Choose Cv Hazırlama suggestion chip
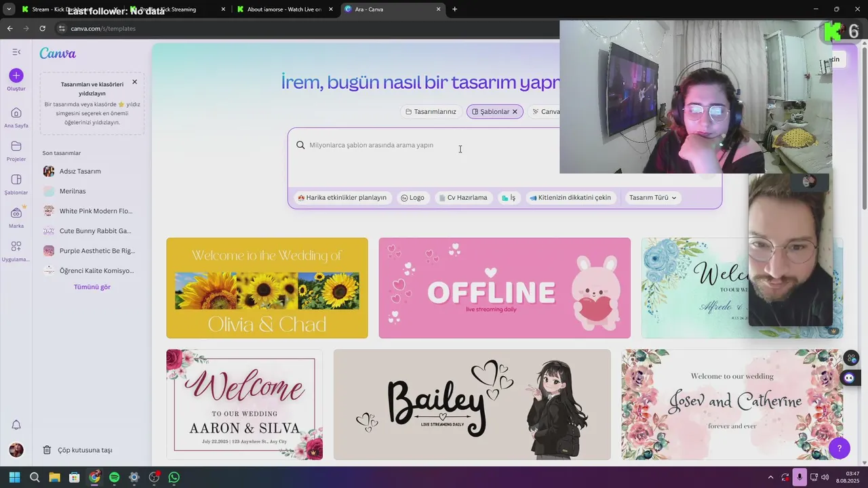This screenshot has height=488, width=868. (x=463, y=198)
